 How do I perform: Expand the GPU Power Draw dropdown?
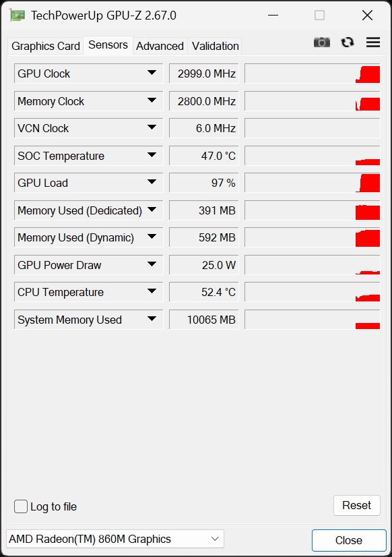(x=152, y=264)
